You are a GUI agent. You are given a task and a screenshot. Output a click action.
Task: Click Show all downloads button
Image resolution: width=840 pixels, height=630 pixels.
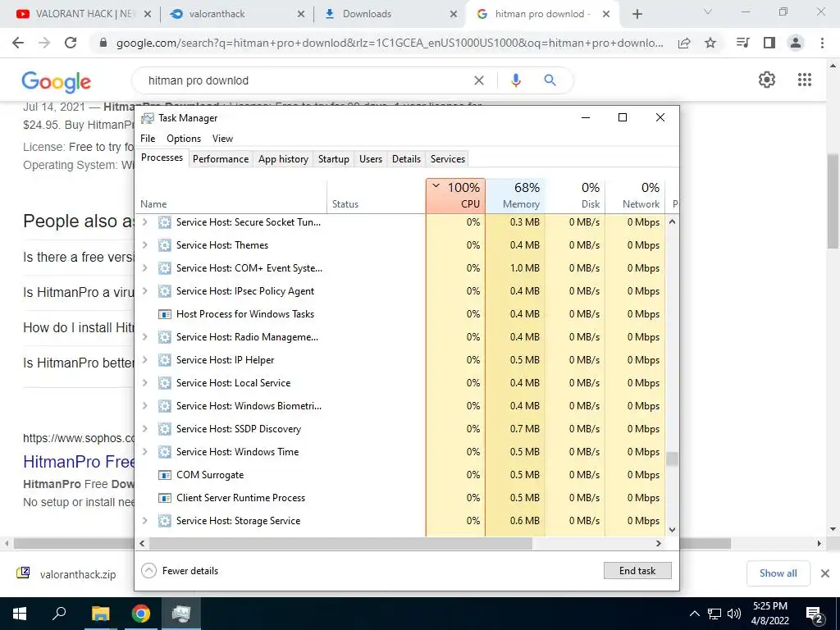point(778,573)
